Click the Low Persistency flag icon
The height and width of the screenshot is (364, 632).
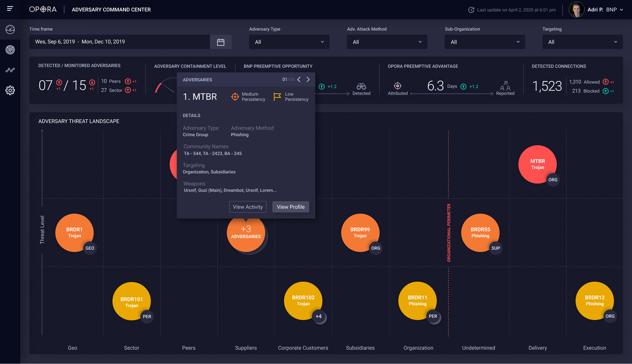(x=277, y=97)
